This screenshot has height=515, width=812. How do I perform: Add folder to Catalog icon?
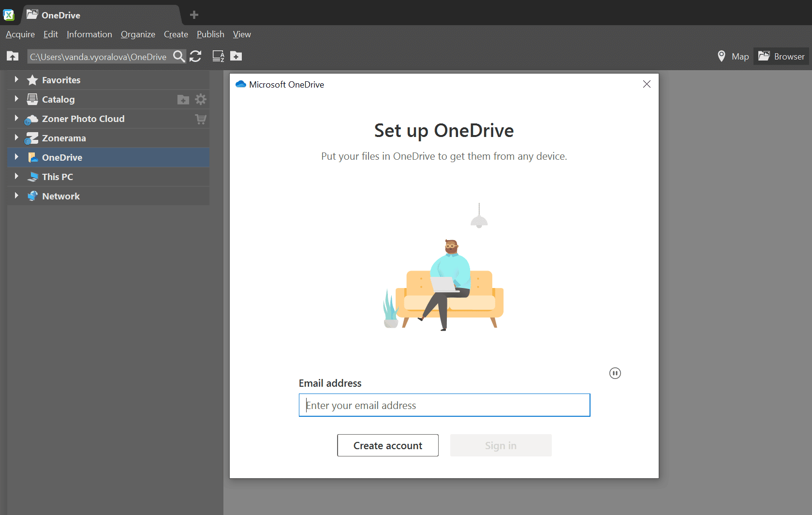point(183,100)
